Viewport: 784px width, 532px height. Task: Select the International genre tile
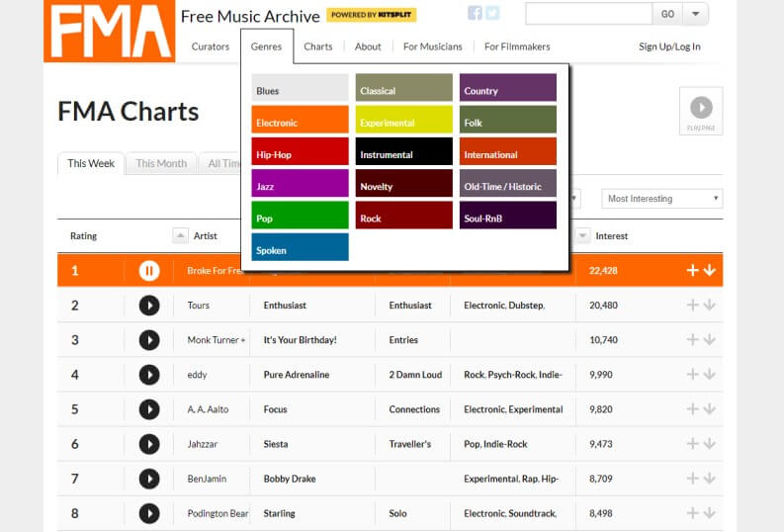click(508, 151)
